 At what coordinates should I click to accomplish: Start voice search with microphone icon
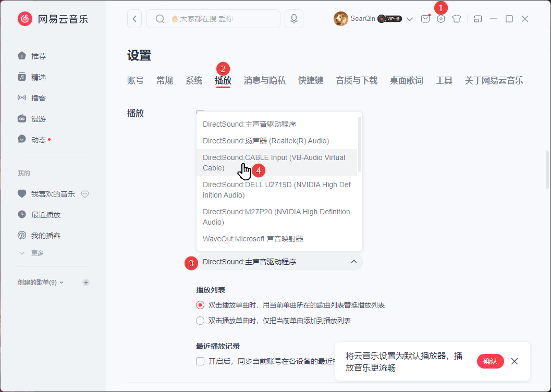coord(293,18)
